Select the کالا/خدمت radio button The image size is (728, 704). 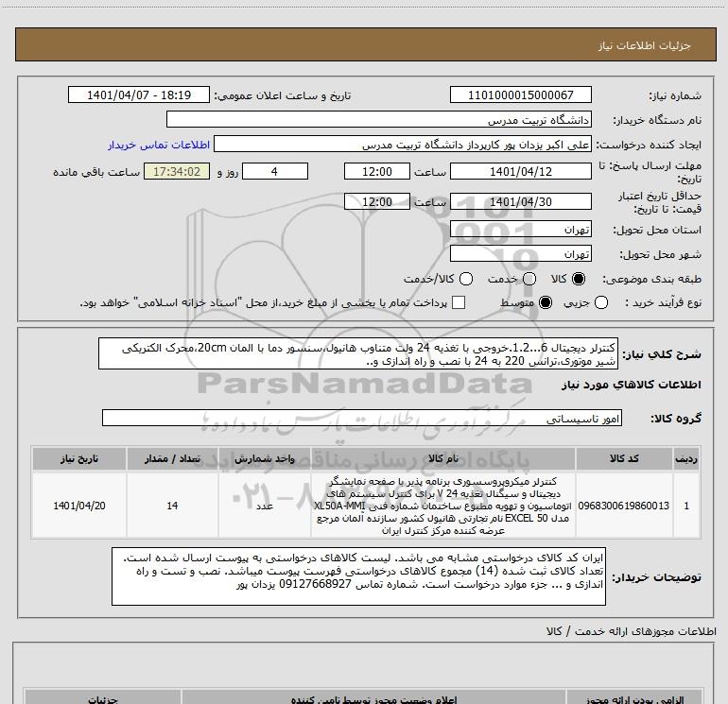click(x=466, y=279)
